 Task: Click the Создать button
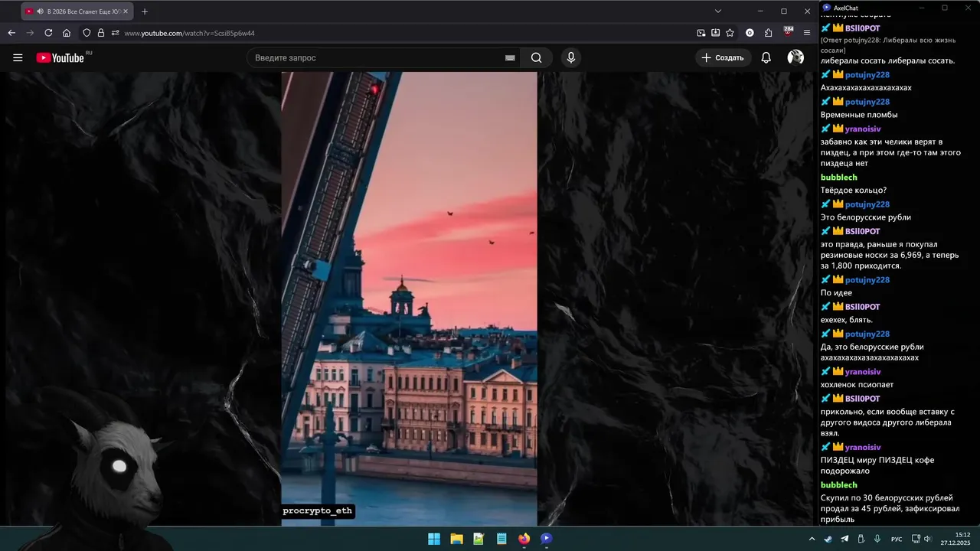(x=723, y=57)
